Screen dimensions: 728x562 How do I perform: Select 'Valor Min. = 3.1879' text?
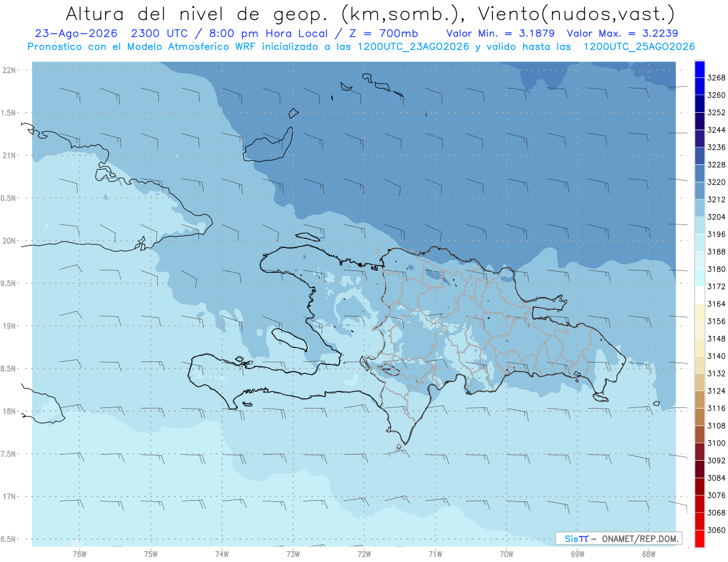click(x=502, y=33)
